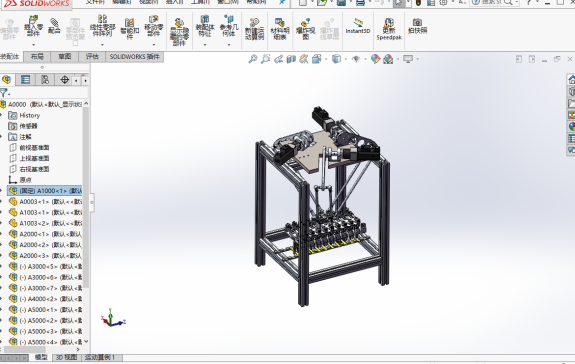Open the dropdown under Reference Geometry
The image size is (575, 364).
(229, 45)
